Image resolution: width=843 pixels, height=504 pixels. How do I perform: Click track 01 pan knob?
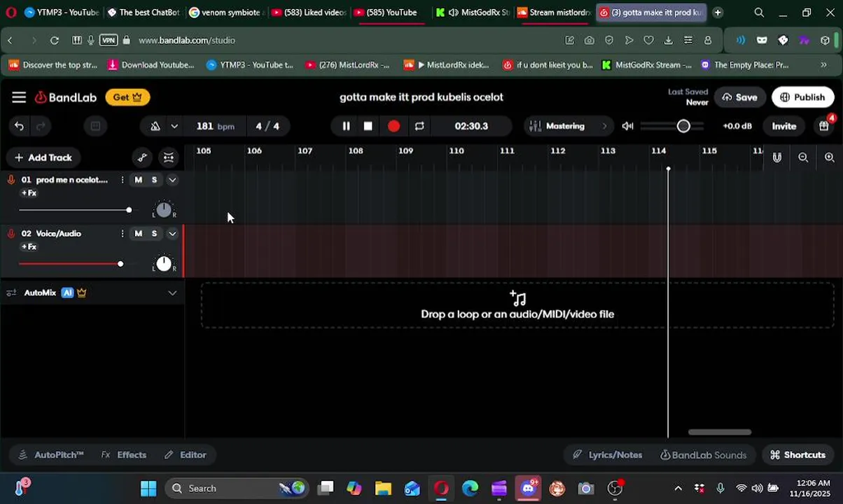(164, 209)
